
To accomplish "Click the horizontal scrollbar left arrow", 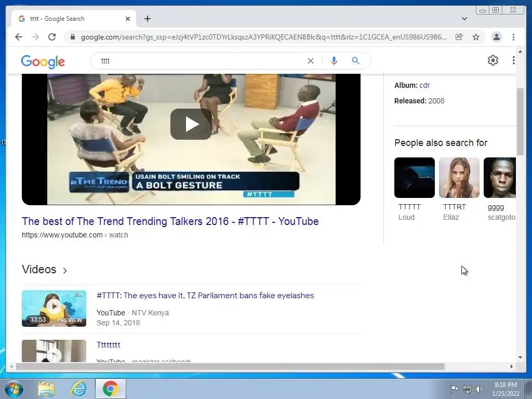I will 11,366.
